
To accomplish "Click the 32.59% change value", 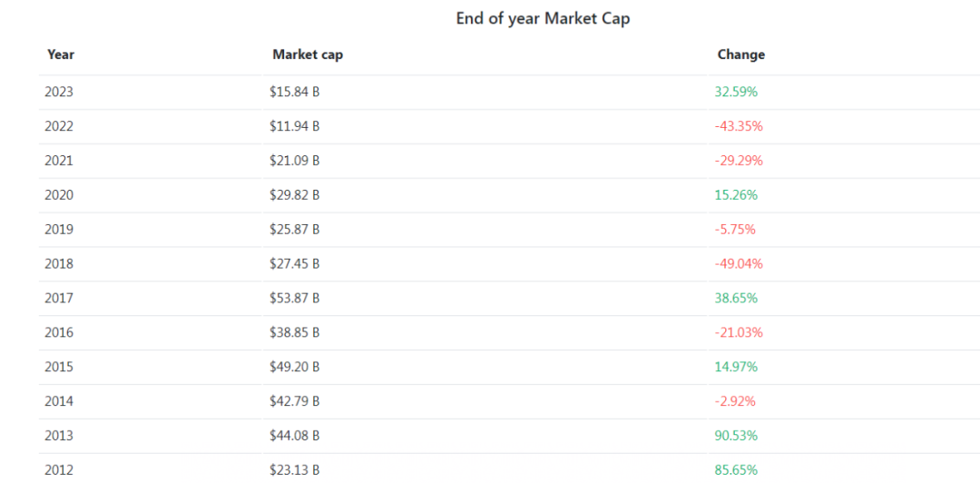I will (x=736, y=92).
